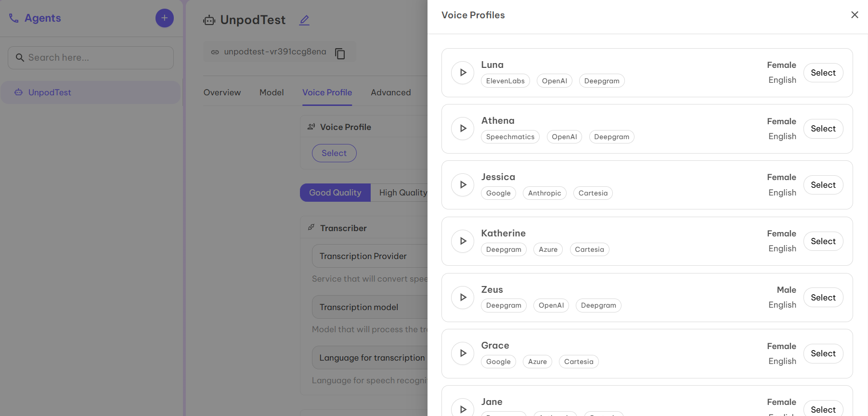The width and height of the screenshot is (868, 416).
Task: Open the Model tab
Action: [x=272, y=92]
